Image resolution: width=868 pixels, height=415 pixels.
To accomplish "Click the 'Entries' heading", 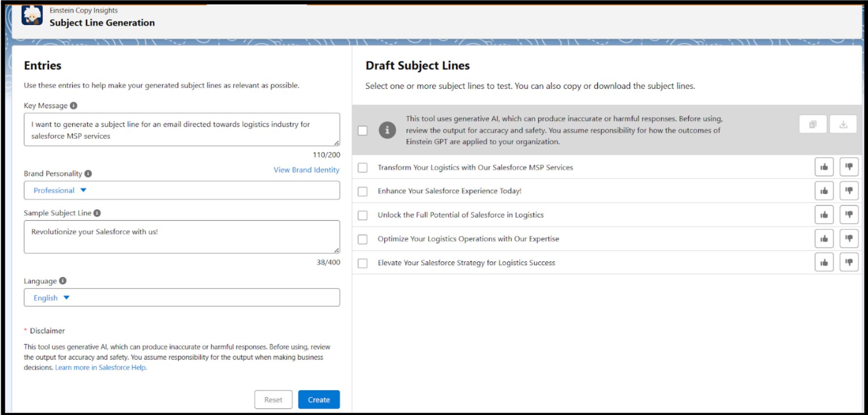I will pyautogui.click(x=43, y=66).
